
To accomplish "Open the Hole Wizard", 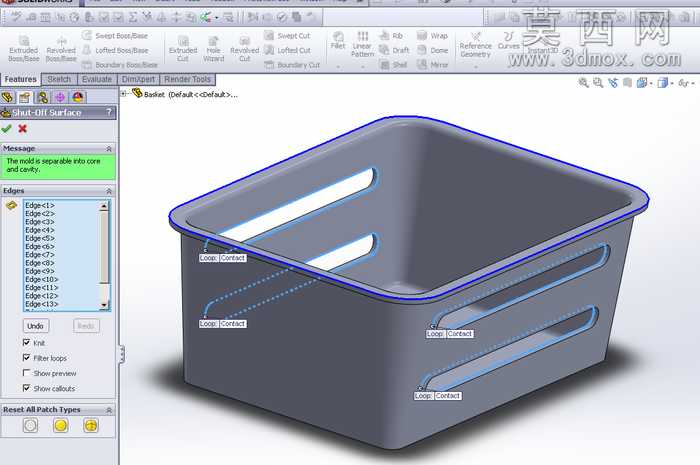I will (x=213, y=49).
